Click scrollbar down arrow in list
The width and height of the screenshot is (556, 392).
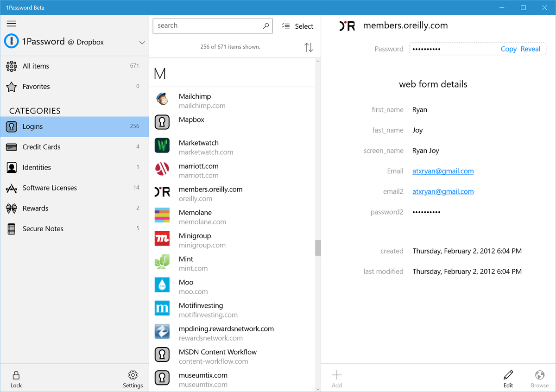click(x=318, y=389)
